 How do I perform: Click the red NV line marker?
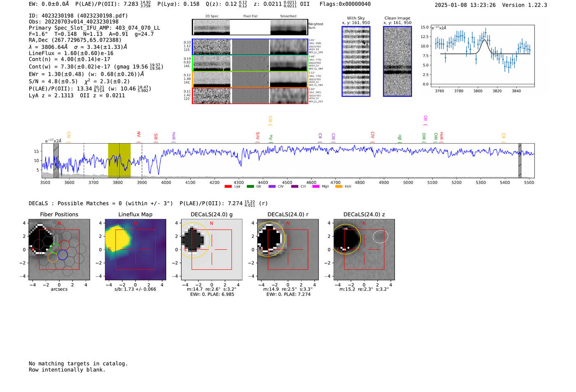[139, 137]
